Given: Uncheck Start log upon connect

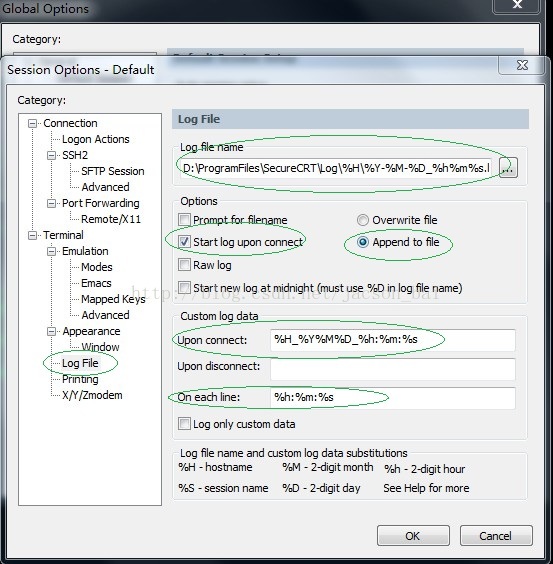Looking at the screenshot, I should tap(184, 242).
